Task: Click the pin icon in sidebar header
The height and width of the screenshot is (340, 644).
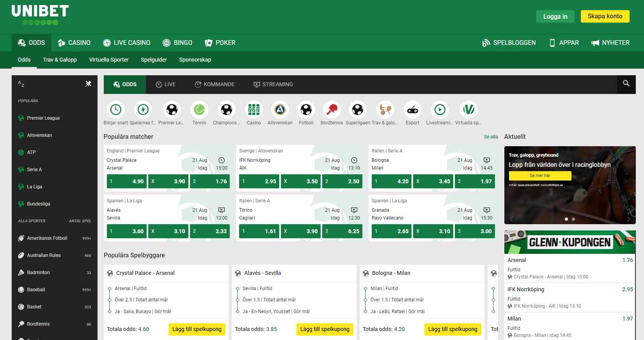Action: pos(88,83)
